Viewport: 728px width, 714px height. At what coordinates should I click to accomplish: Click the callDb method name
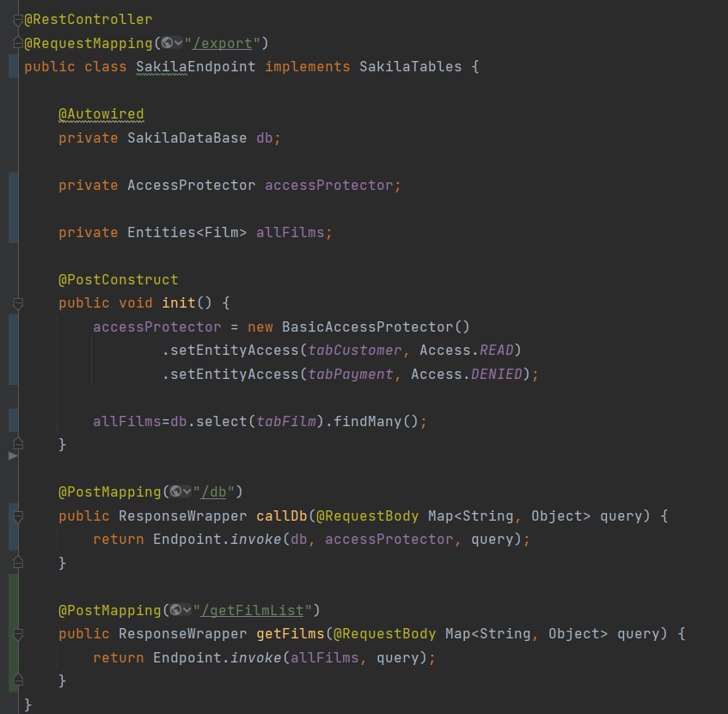(x=282, y=516)
